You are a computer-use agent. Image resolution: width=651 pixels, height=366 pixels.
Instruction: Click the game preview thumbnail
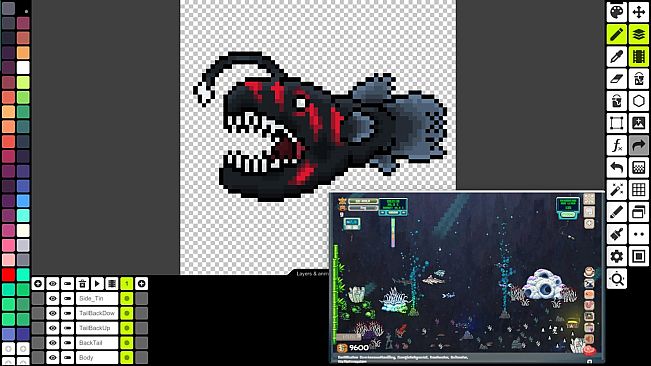467,277
